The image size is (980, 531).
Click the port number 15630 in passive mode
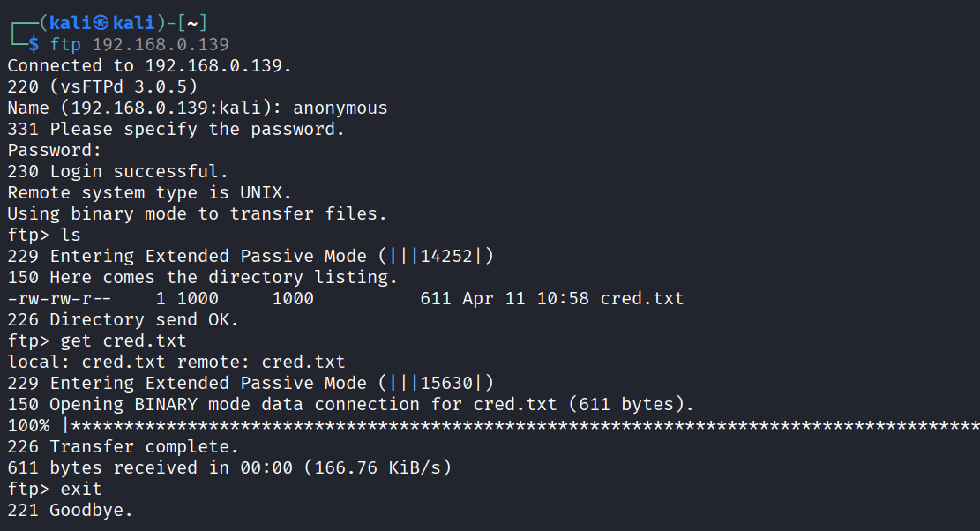(x=446, y=383)
